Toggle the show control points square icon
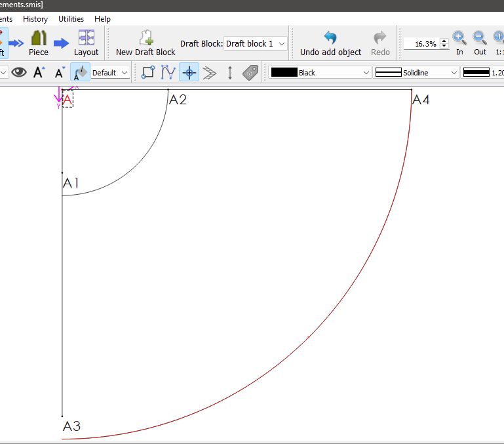504x444 pixels. tap(148, 72)
